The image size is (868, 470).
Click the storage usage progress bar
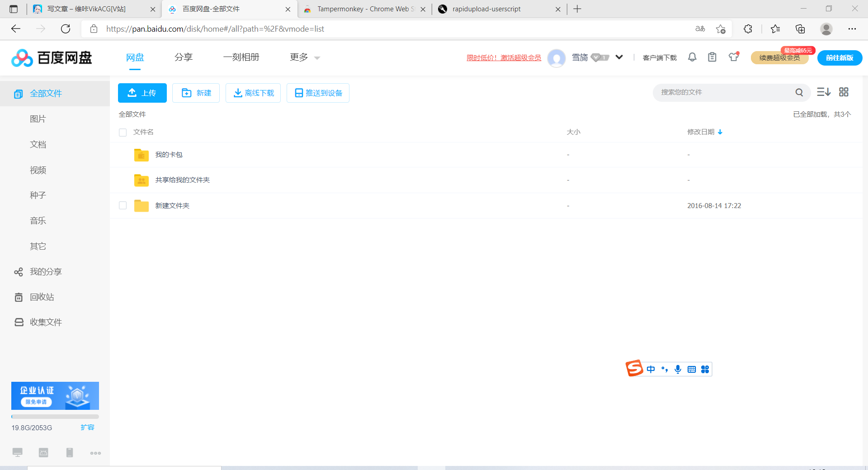pyautogui.click(x=55, y=417)
